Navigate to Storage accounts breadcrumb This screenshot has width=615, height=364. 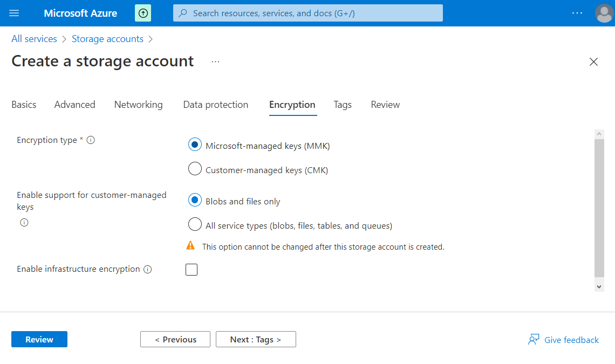coord(107,39)
